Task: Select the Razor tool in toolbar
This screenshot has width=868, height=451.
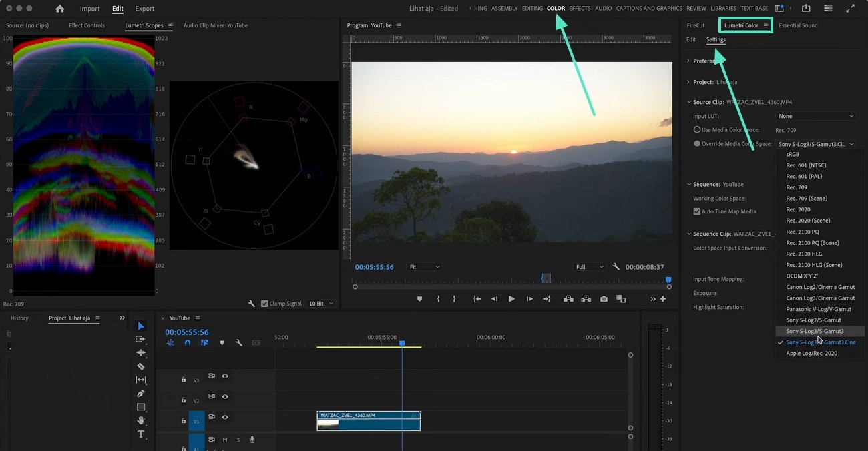Action: [x=141, y=366]
